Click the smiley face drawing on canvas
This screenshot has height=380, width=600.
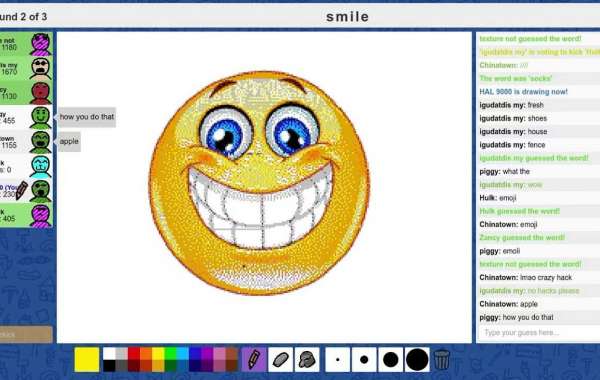coord(259,183)
